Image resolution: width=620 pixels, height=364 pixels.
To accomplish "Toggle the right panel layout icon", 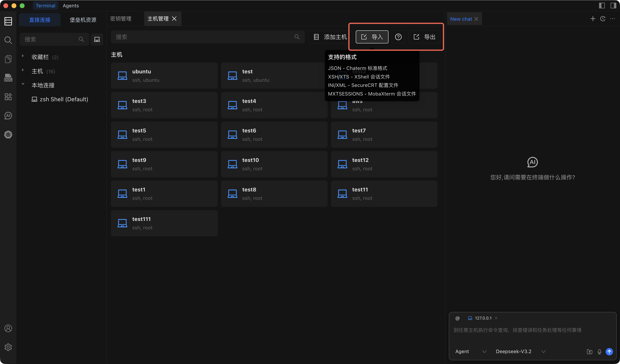I will [613, 5].
